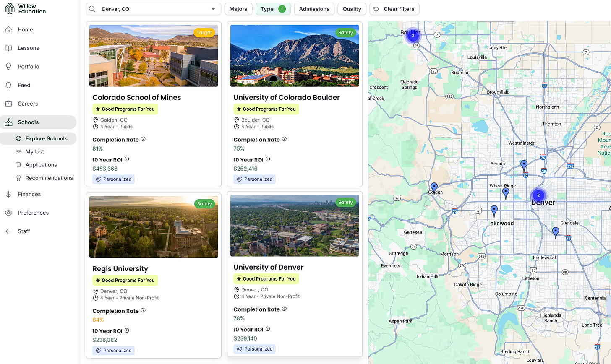Click Regis University title
The image size is (611, 364).
click(120, 269)
